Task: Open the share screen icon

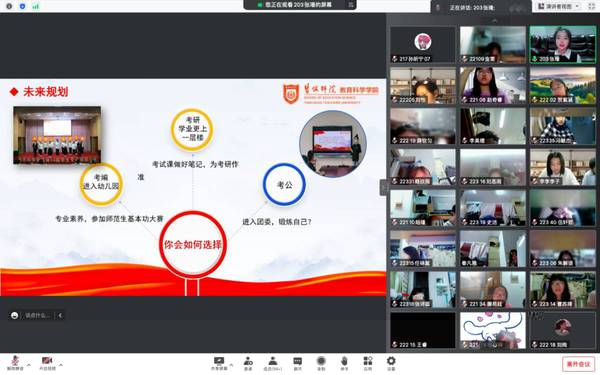Action: click(219, 362)
